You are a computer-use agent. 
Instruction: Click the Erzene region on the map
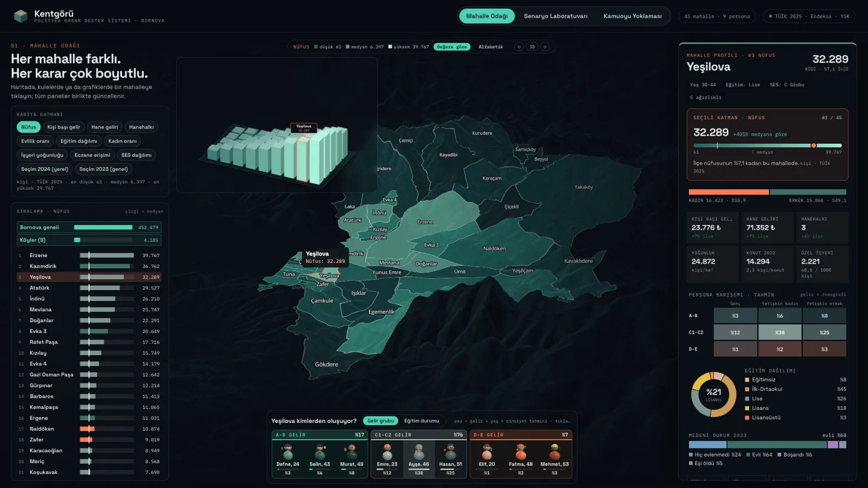pos(425,222)
